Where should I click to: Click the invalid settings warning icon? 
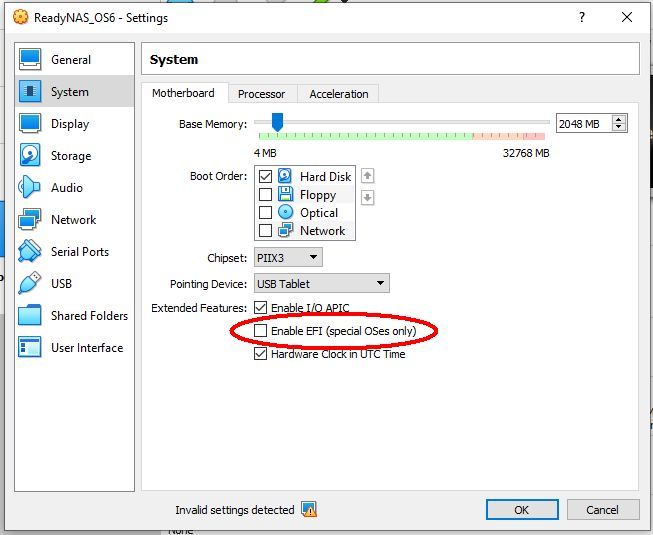coord(309,510)
